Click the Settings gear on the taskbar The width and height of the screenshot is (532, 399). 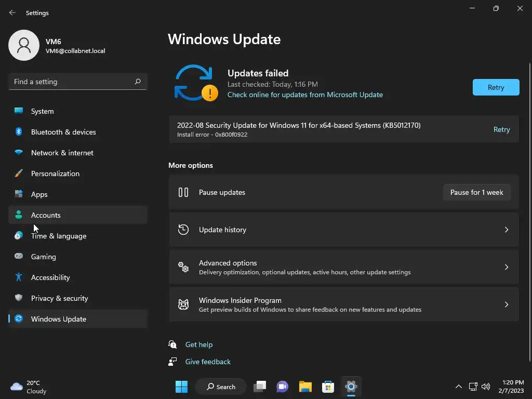click(351, 387)
